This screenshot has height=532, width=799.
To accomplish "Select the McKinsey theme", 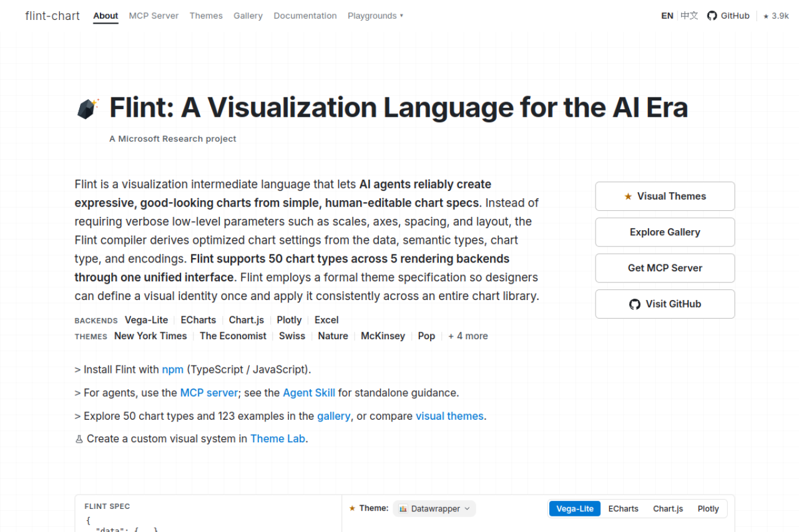I will [383, 336].
